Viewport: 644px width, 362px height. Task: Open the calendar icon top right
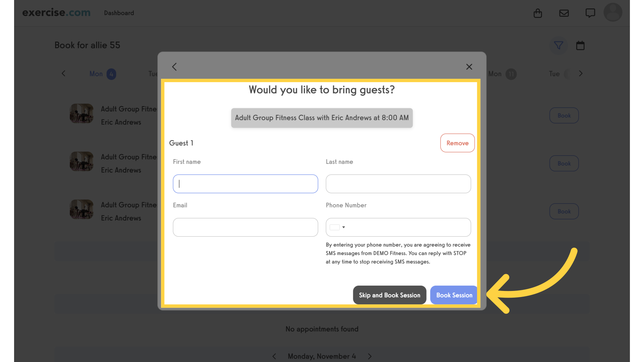click(581, 46)
